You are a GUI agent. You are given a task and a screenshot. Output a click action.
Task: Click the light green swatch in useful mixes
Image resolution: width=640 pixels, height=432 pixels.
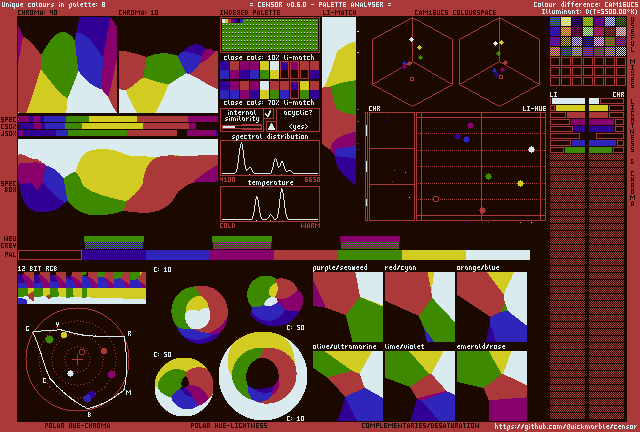[x=588, y=31]
